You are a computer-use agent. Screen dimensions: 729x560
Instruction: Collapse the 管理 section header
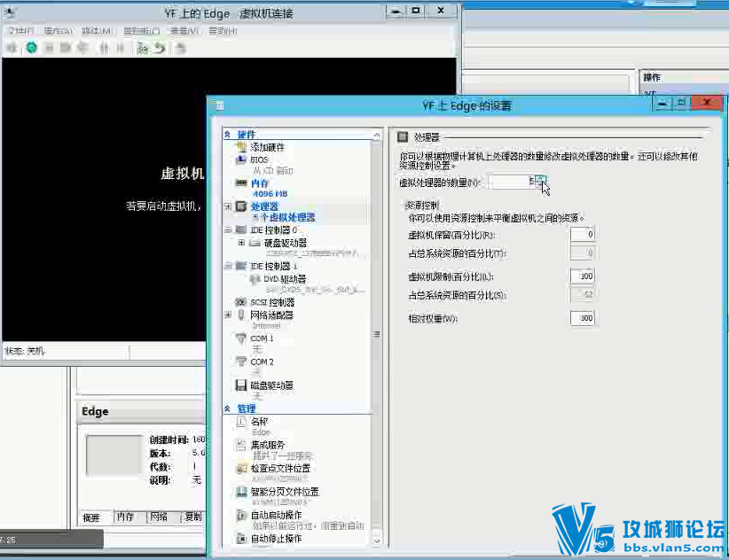coord(227,408)
